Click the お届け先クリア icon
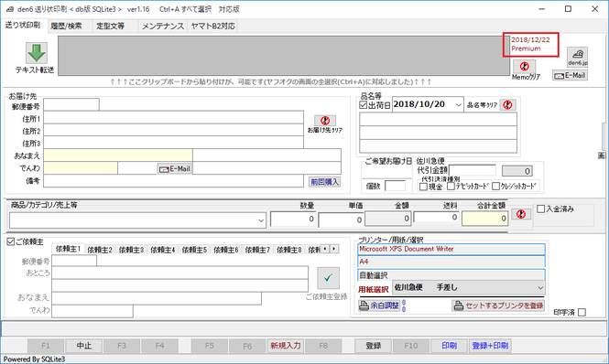This screenshot has width=609, height=364. pos(325,121)
